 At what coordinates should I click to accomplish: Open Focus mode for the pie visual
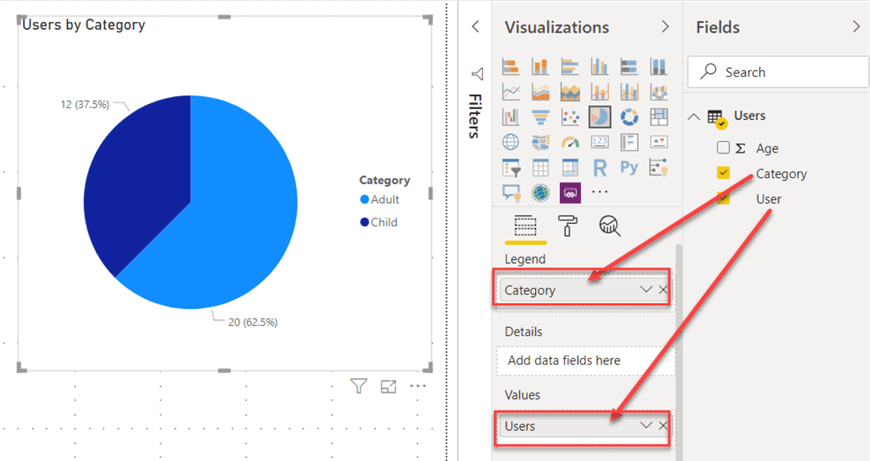[388, 386]
